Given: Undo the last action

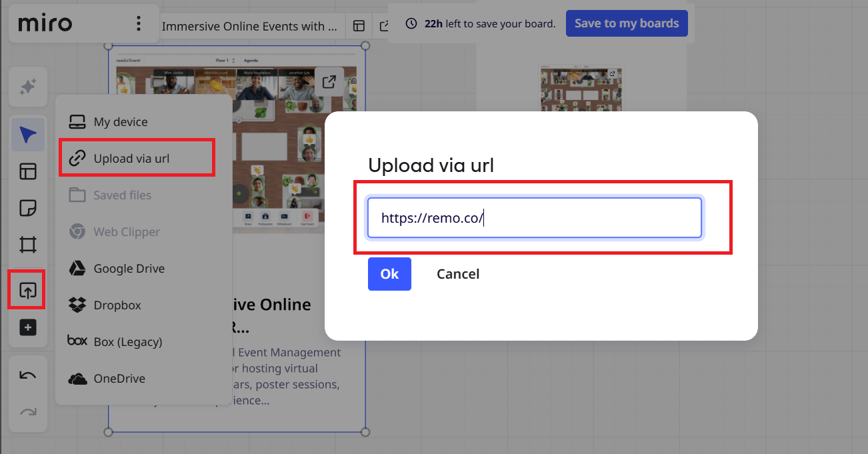Looking at the screenshot, I should (27, 375).
